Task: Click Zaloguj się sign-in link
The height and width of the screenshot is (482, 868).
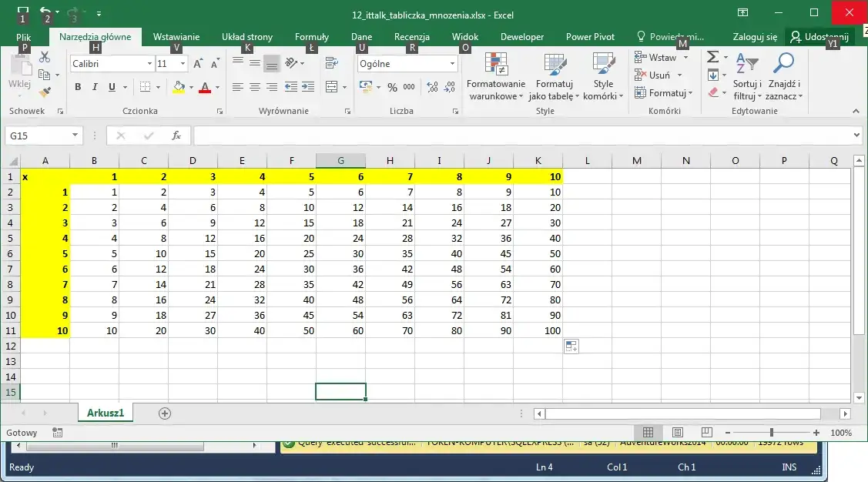Action: coord(755,37)
